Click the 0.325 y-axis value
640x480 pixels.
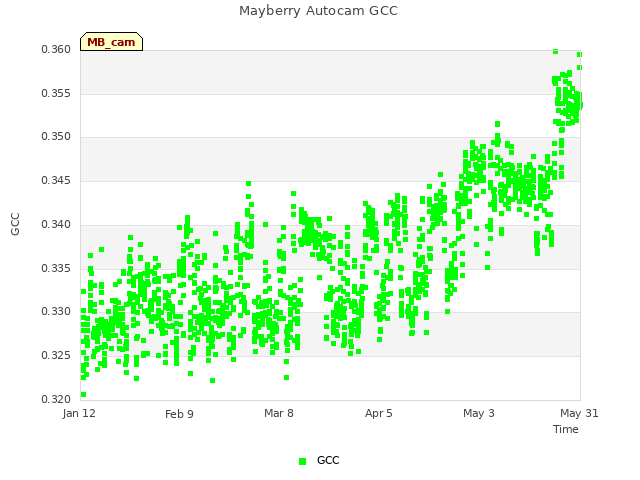coord(56,356)
